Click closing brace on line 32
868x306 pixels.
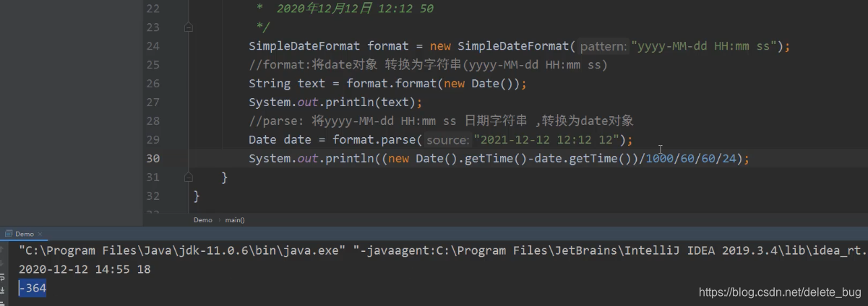tap(197, 196)
